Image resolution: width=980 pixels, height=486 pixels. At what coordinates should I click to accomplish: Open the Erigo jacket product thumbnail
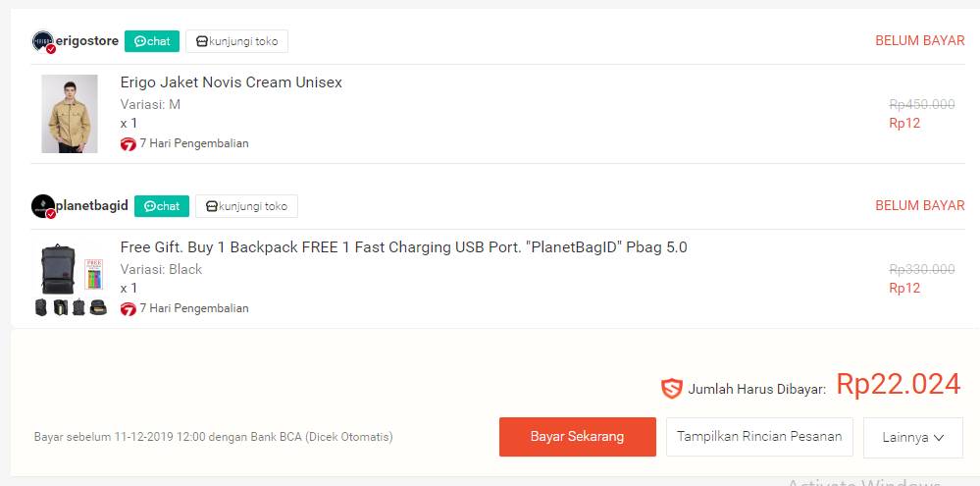click(70, 114)
